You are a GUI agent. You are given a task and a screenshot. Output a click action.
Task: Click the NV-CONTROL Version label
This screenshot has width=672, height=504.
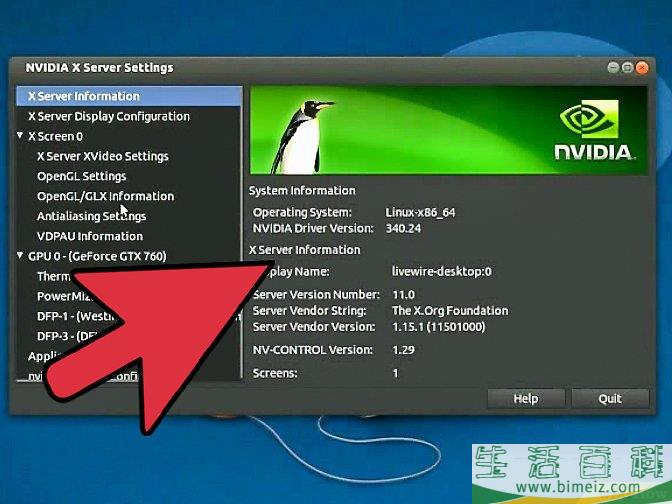click(x=312, y=350)
